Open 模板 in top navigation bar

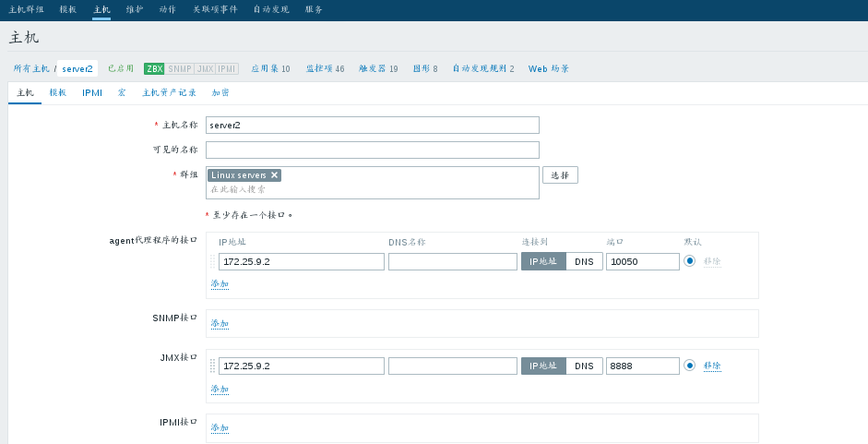[x=68, y=9]
